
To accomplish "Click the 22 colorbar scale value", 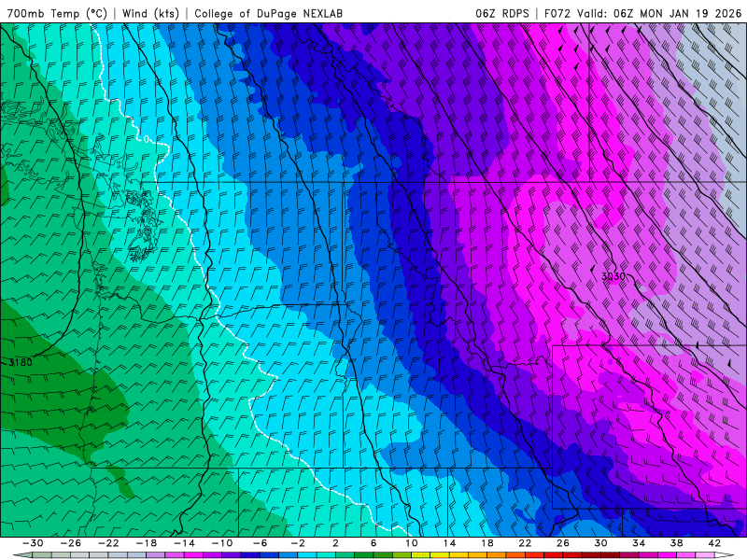I will pyautogui.click(x=525, y=543).
